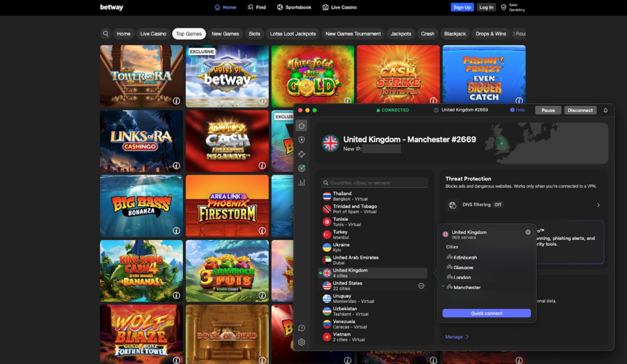The image size is (627, 364).
Task: Open the Book of Dead game thumbnail
Action: [x=227, y=335]
